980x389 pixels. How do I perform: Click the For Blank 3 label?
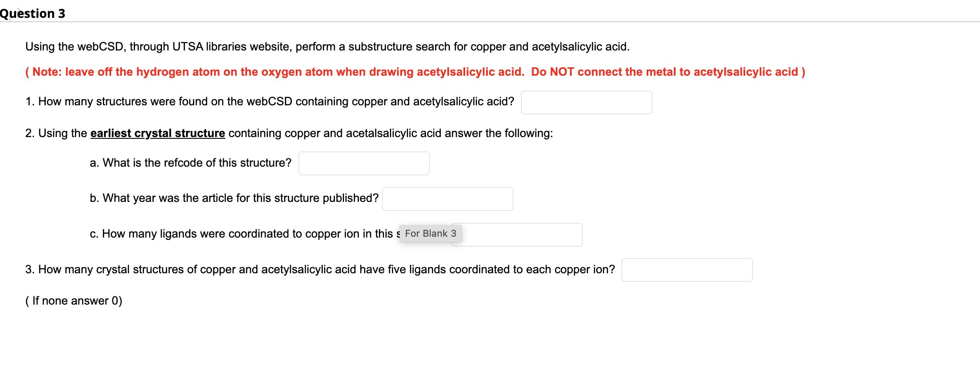coord(429,233)
